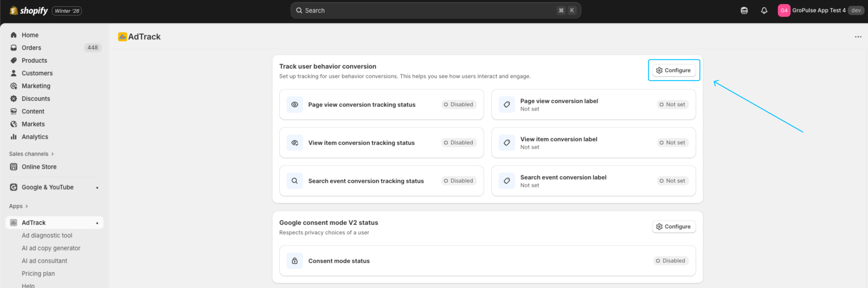The height and width of the screenshot is (288, 868).
Task: Click Disabled badge on Consent mode status
Action: pos(671,261)
